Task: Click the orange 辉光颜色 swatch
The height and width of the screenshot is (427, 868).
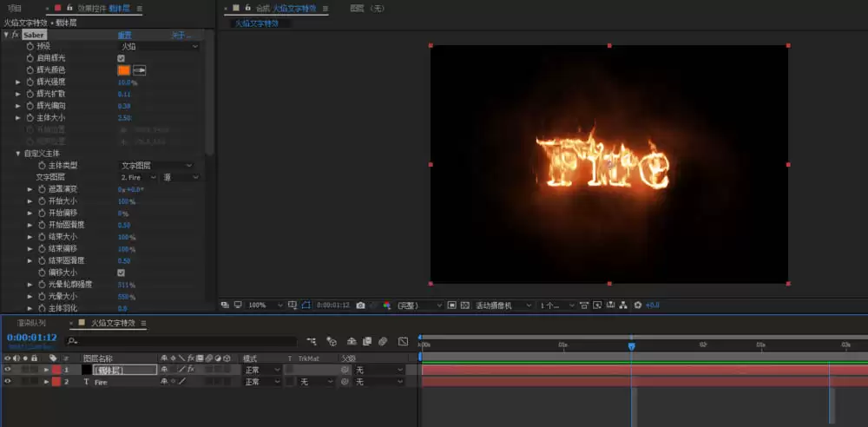Action: tap(124, 70)
